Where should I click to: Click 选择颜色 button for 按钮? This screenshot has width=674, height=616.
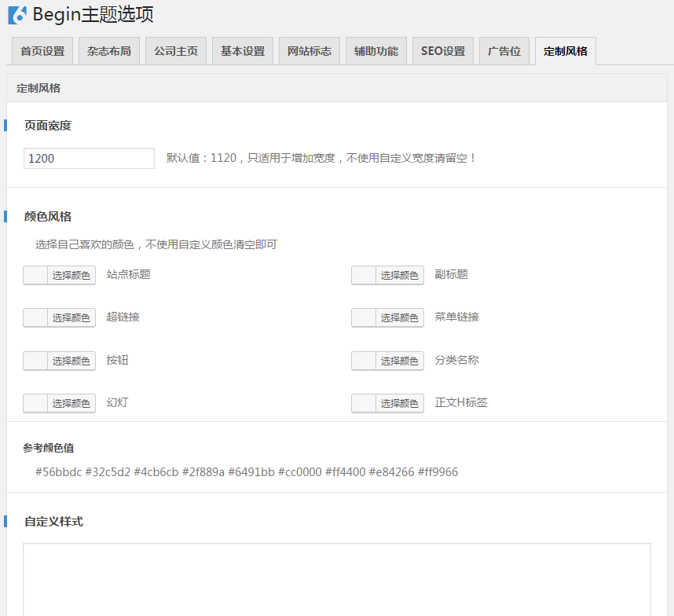(x=71, y=361)
